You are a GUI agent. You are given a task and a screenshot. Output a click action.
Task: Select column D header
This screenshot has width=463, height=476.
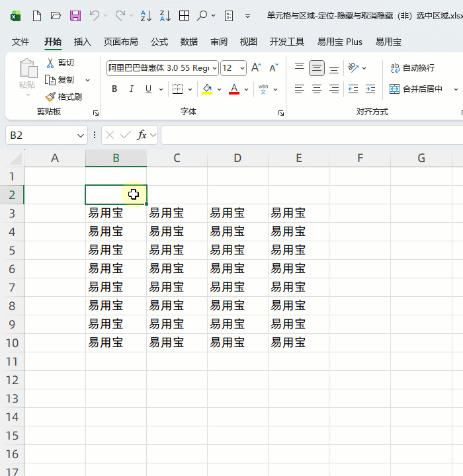(x=237, y=158)
